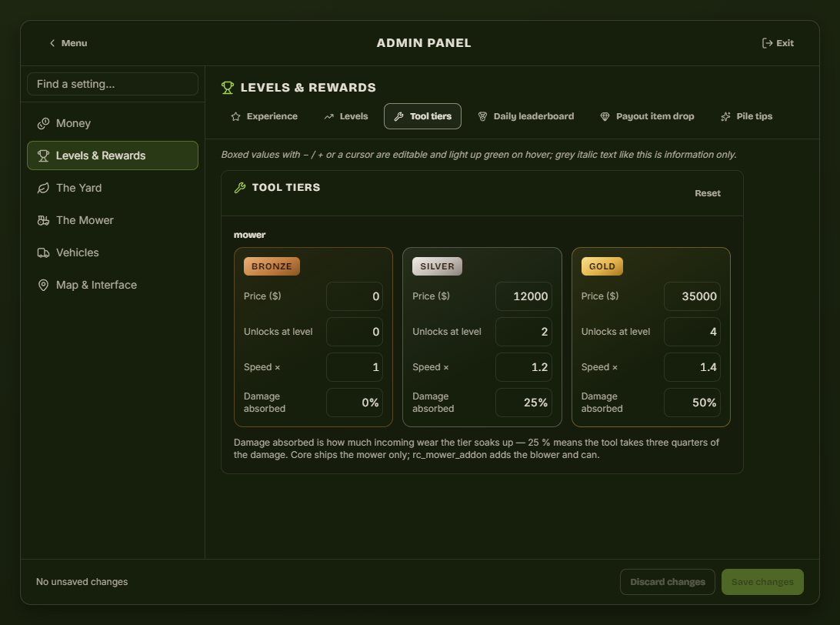Click the wrench icon next to Tool Tiers title
This screenshot has height=625, width=840.
click(240, 188)
